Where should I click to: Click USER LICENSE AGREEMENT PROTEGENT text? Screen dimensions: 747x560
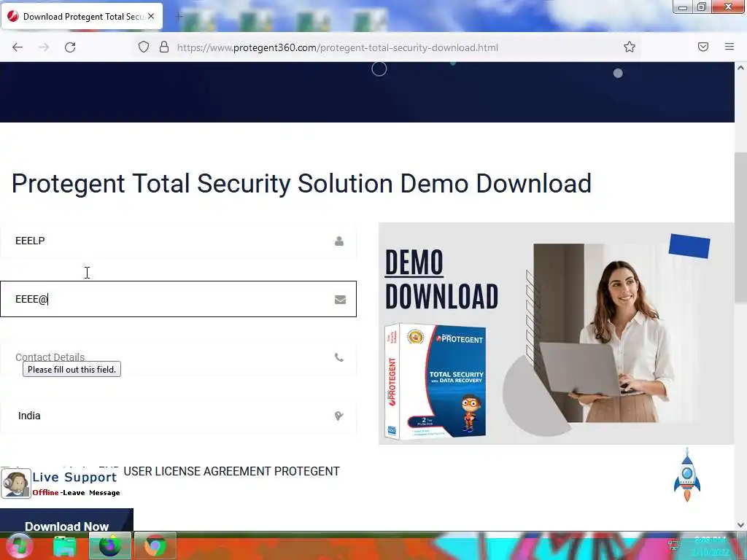[231, 472]
